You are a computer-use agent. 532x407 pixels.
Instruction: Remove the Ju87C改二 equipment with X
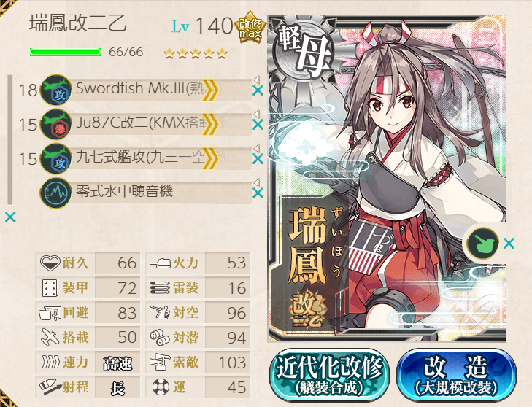(258, 125)
